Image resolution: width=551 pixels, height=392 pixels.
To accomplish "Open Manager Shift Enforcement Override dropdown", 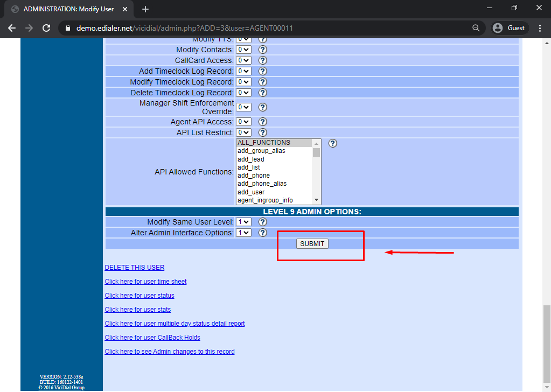I will click(x=243, y=107).
